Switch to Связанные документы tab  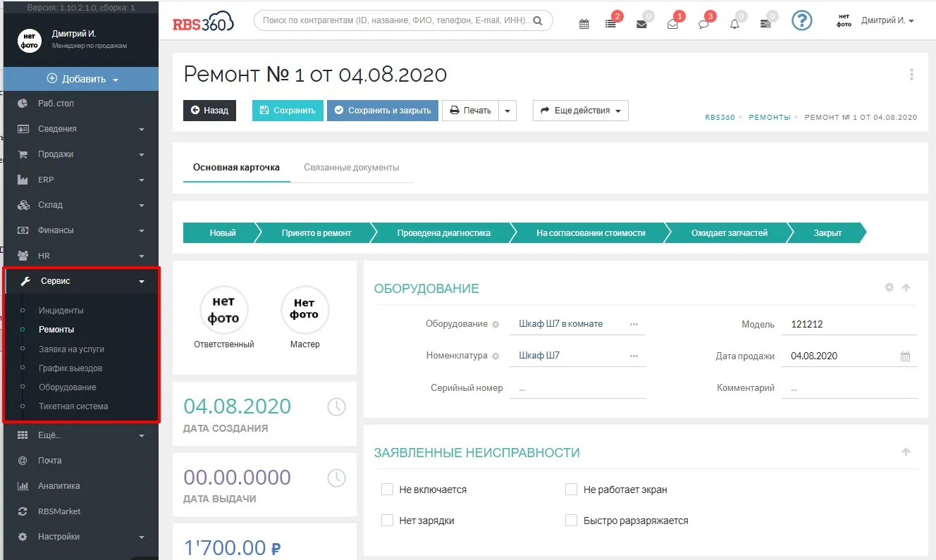(351, 168)
